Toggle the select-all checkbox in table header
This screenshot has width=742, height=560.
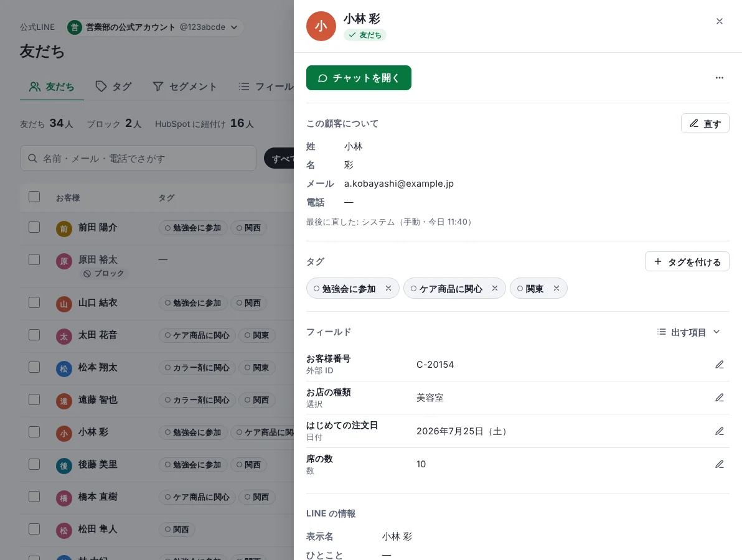point(34,197)
